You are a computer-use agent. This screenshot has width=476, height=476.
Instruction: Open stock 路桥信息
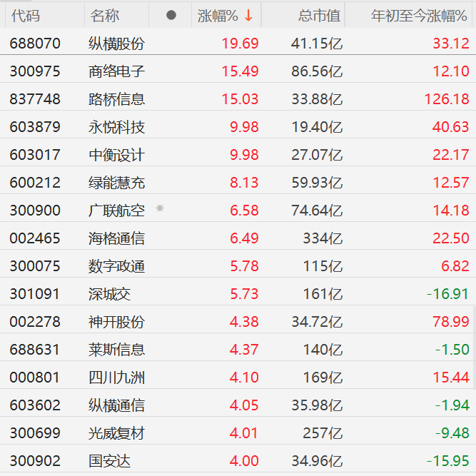pyautogui.click(x=116, y=99)
